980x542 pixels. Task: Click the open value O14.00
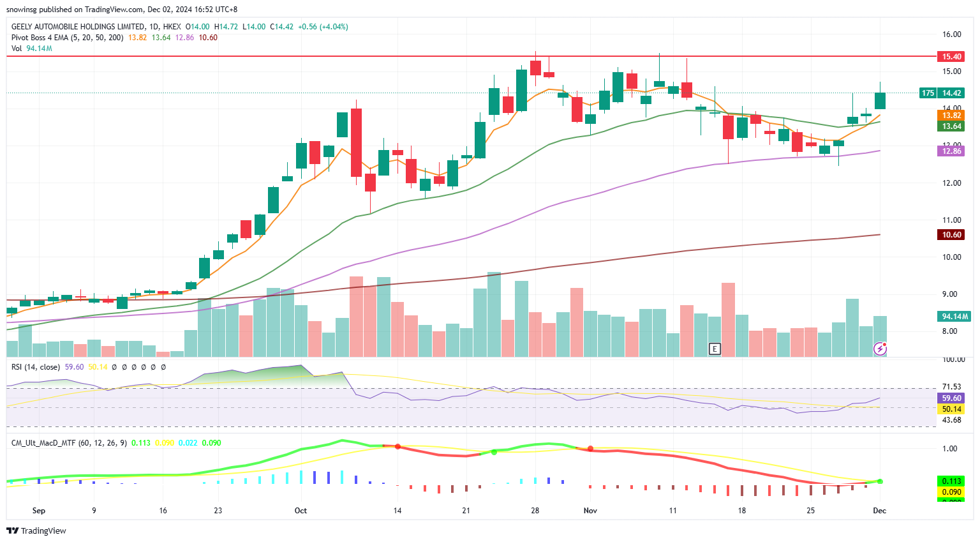[x=197, y=27]
